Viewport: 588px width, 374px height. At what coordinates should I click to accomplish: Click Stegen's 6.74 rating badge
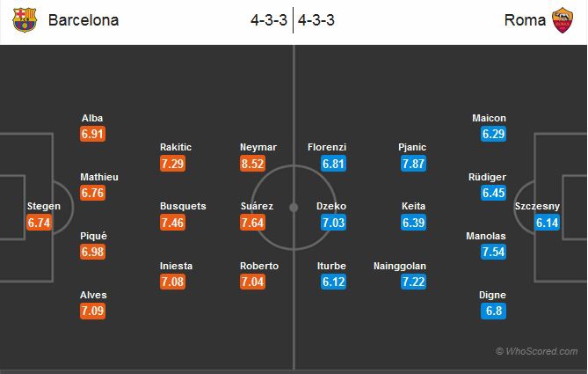point(40,223)
